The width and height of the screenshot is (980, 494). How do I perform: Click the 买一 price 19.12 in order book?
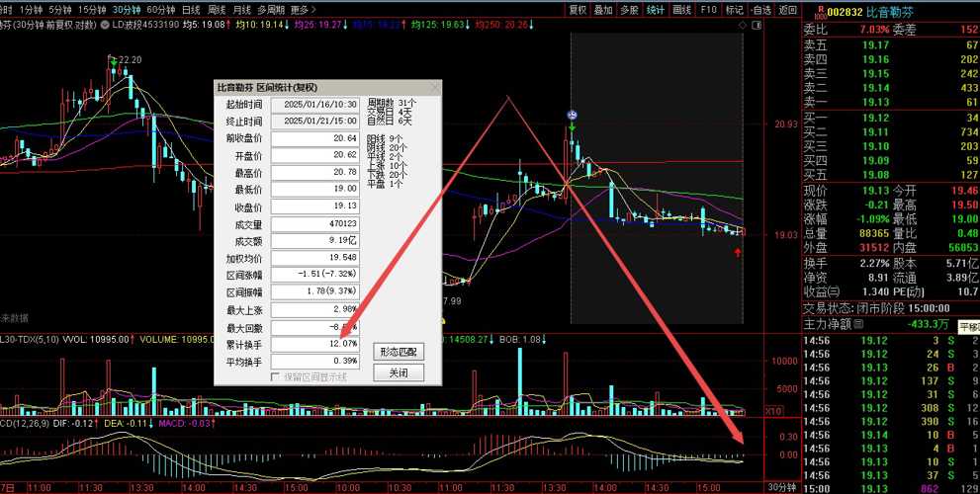coord(875,118)
